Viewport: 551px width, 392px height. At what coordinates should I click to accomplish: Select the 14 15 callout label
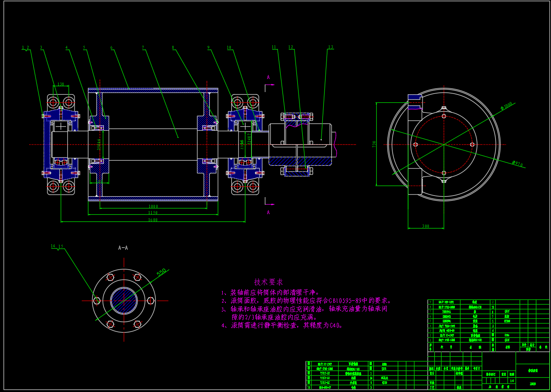57,246
